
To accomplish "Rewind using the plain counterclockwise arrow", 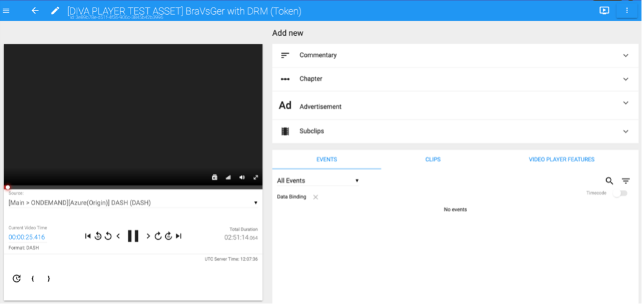I will click(108, 236).
